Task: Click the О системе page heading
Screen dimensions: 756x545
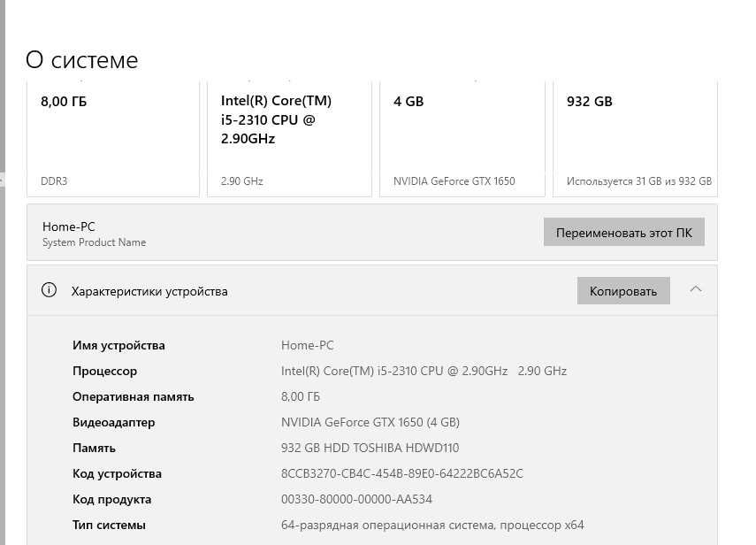Action: 82,60
